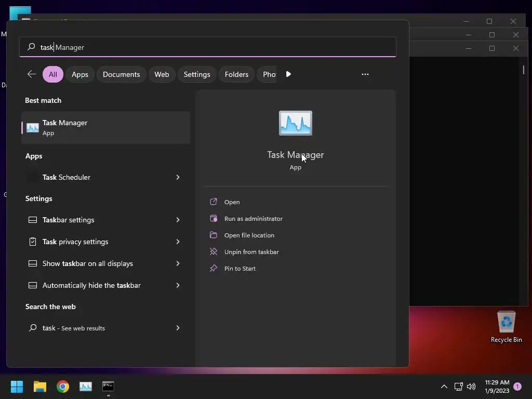
Task: Open Task Manager best match result
Action: [105, 128]
